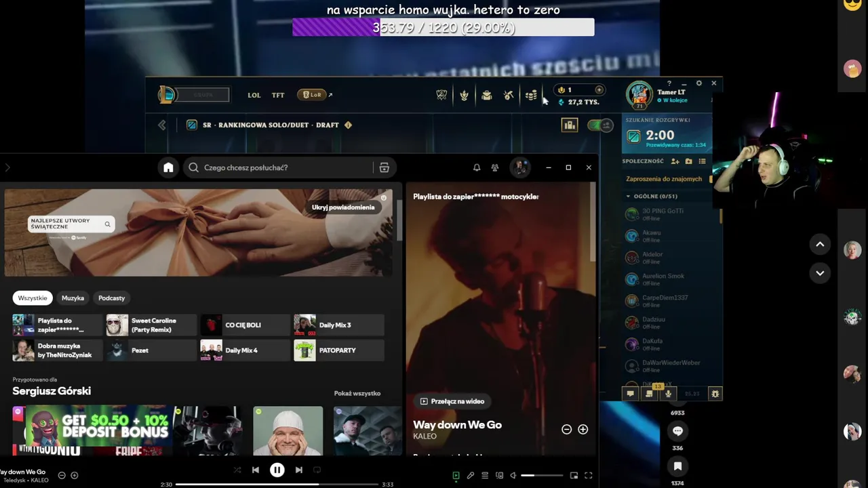
Task: Toggle the Now Playing view button
Action: coord(456,476)
